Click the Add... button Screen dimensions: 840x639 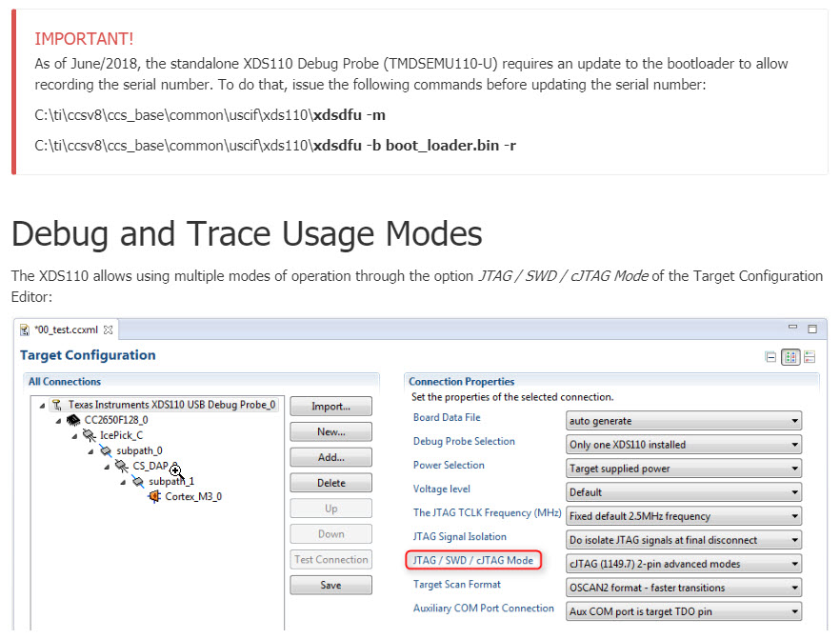coord(330,457)
